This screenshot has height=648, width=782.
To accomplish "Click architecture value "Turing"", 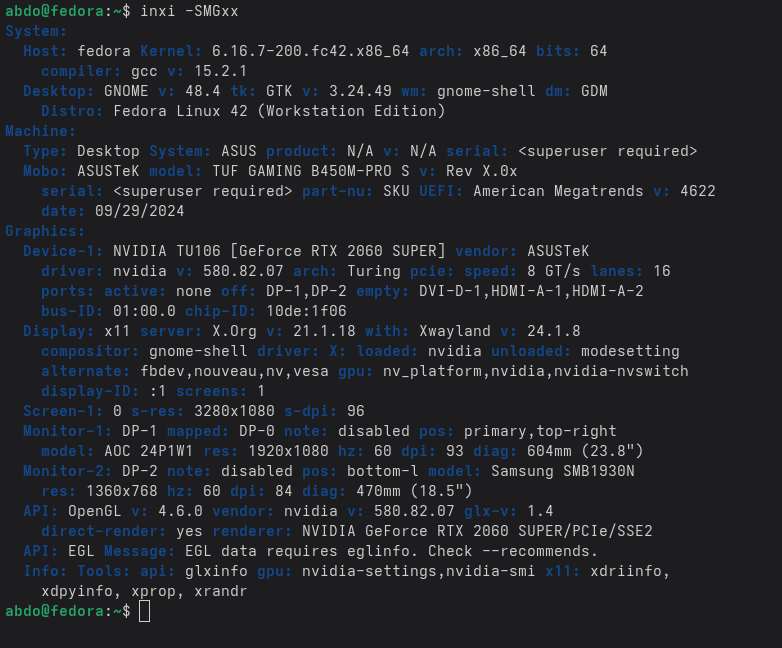I will [374, 271].
